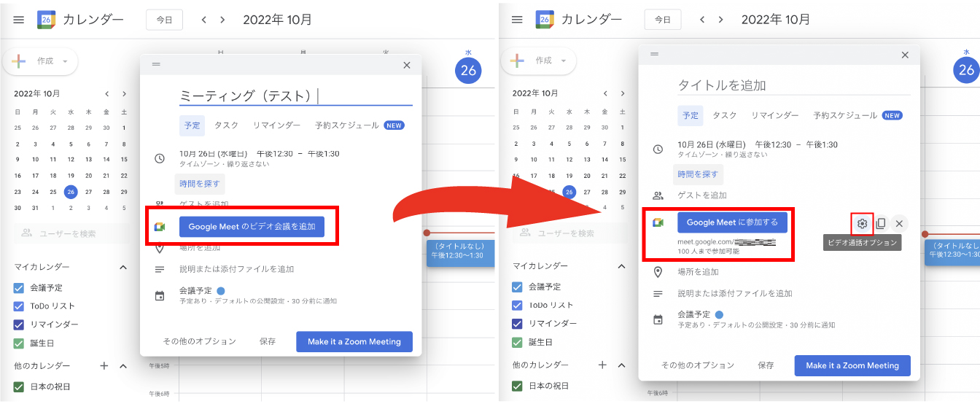
Task: Open the hamburger main menu in left screenshot
Action: tap(19, 20)
